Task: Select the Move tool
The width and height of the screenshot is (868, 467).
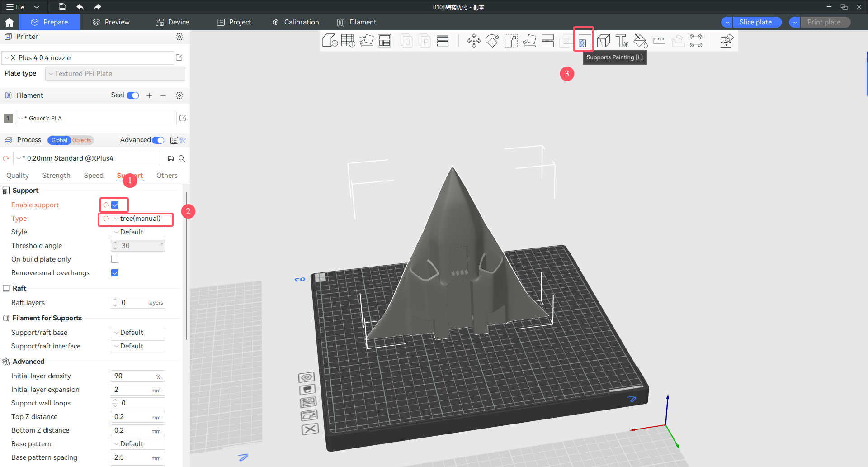Action: [474, 41]
